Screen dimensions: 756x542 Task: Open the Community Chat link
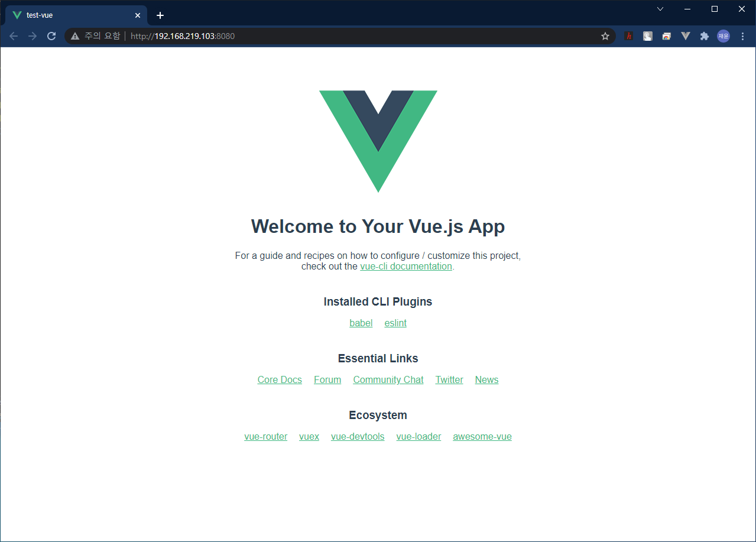tap(388, 379)
